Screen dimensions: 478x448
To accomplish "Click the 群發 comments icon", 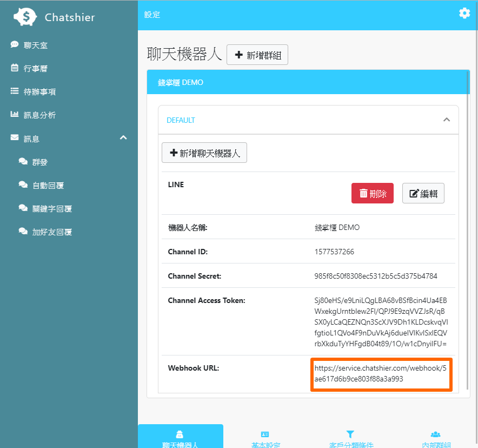I will [23, 161].
